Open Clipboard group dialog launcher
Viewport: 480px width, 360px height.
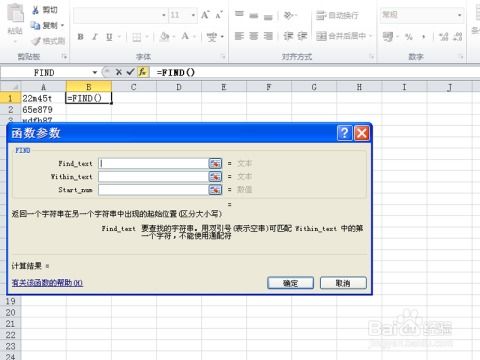64,57
